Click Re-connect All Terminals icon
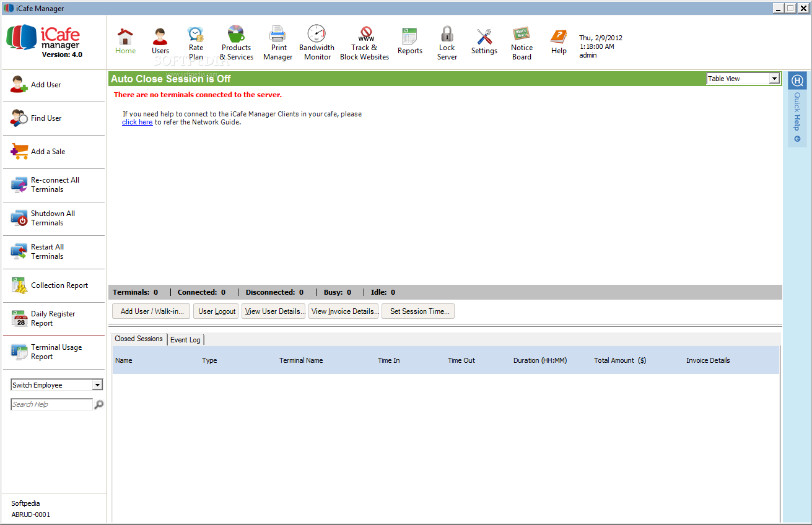This screenshot has height=525, width=812. pos(19,184)
